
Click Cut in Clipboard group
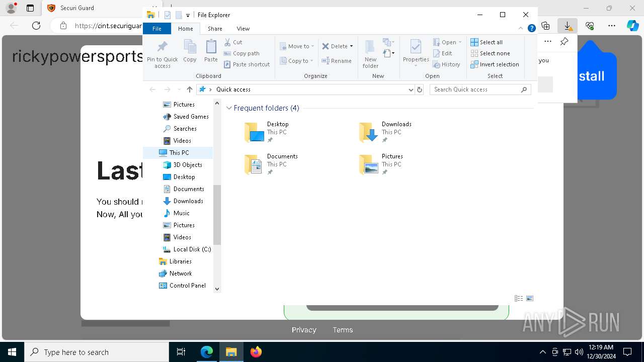pos(233,42)
